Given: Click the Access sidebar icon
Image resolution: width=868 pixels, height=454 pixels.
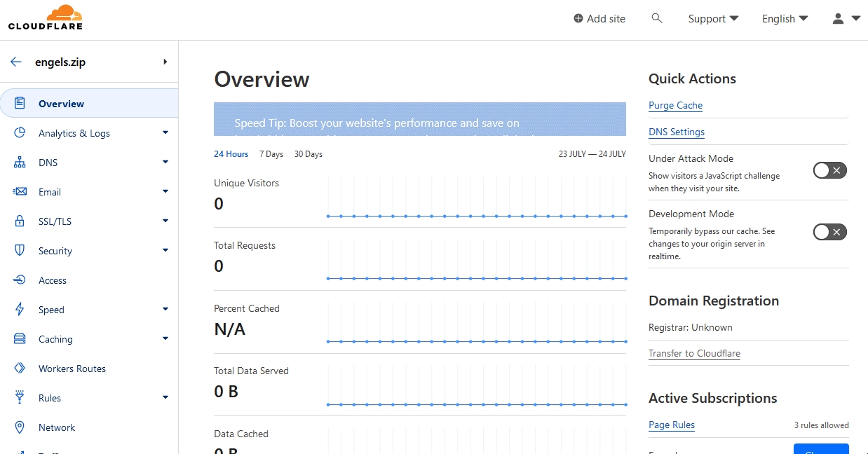Looking at the screenshot, I should 20,280.
